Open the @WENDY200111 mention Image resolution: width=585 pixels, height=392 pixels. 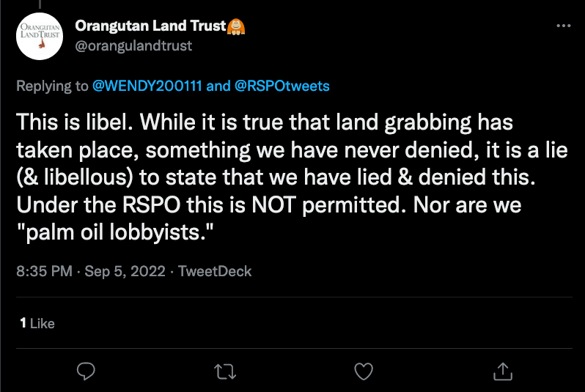click(148, 86)
